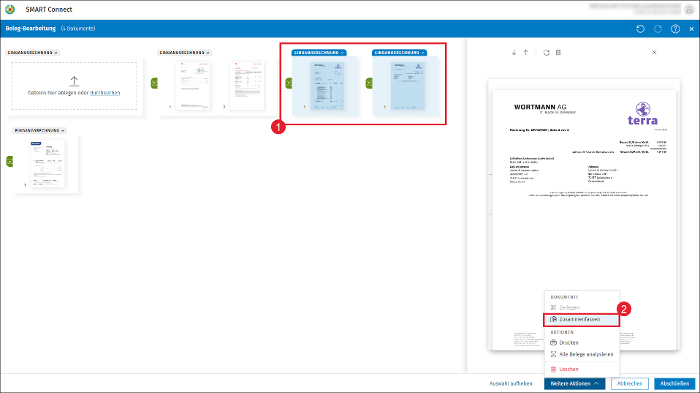Viewport: 700px width, 393px height.
Task: Click the durchsuchen link to browse files
Action: tap(105, 93)
